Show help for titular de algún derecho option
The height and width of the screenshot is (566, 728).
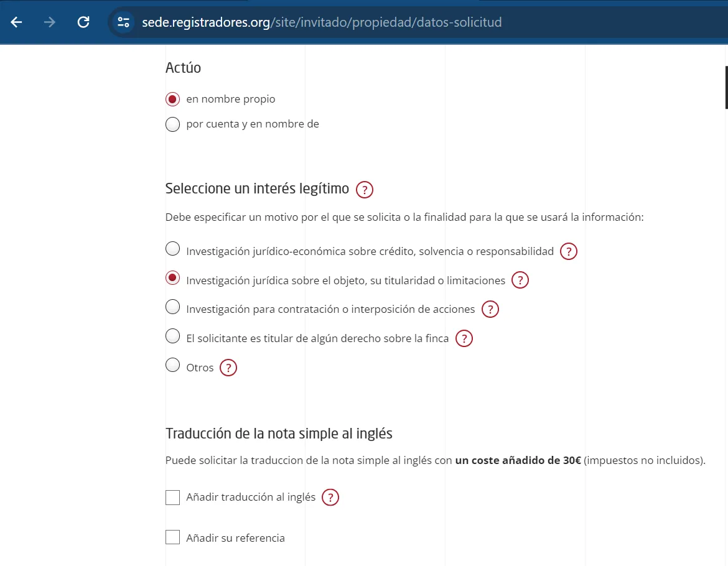point(464,339)
